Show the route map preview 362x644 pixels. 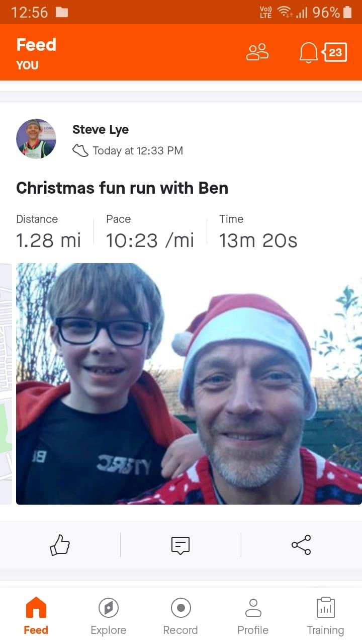click(x=6, y=384)
